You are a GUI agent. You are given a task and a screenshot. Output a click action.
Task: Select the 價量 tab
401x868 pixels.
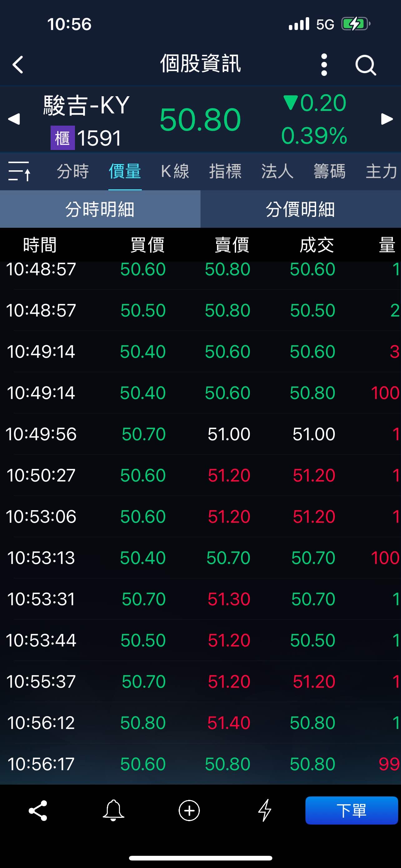click(125, 171)
